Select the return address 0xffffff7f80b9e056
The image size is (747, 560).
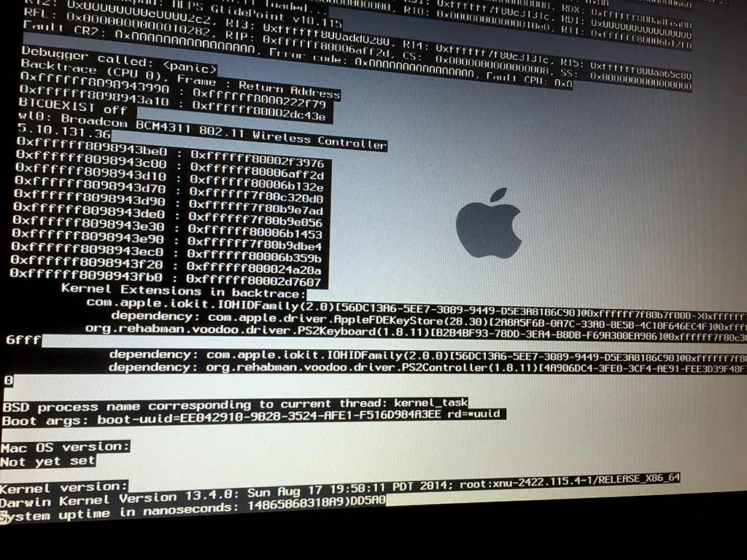coord(255,219)
